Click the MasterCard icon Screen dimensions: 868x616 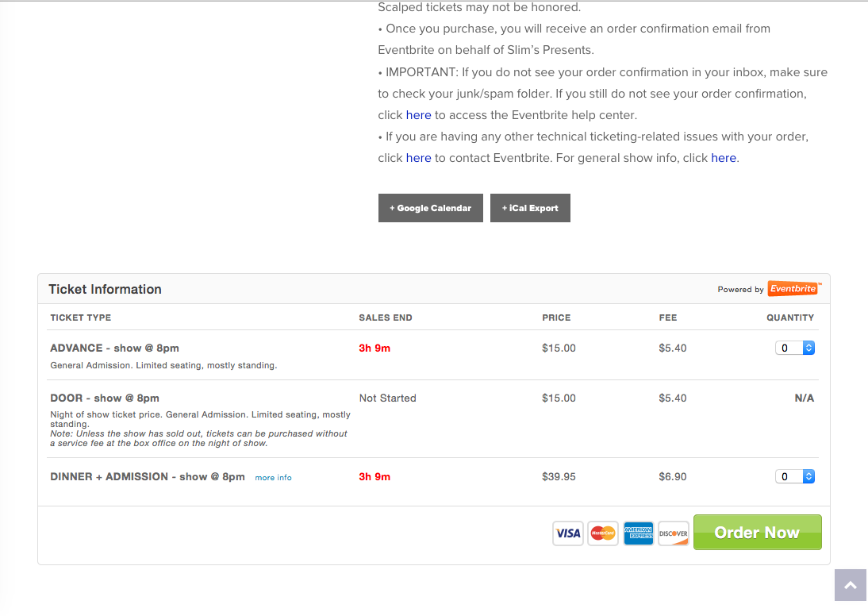603,533
